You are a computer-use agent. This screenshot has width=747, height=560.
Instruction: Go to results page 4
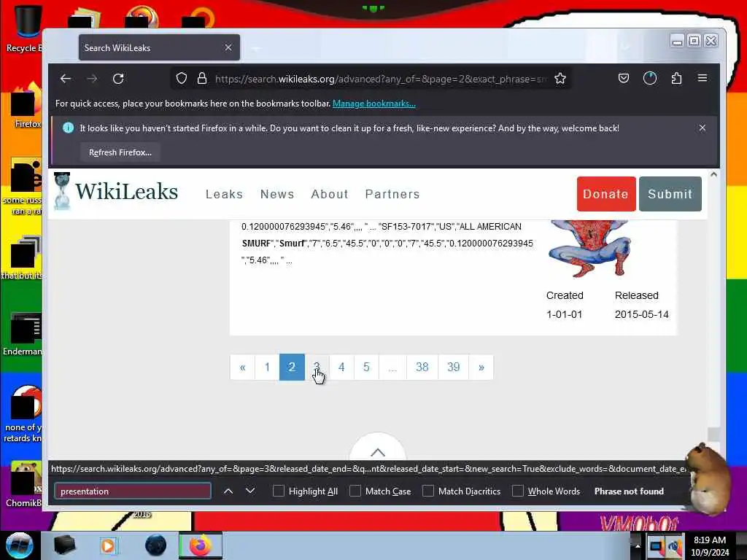click(341, 367)
